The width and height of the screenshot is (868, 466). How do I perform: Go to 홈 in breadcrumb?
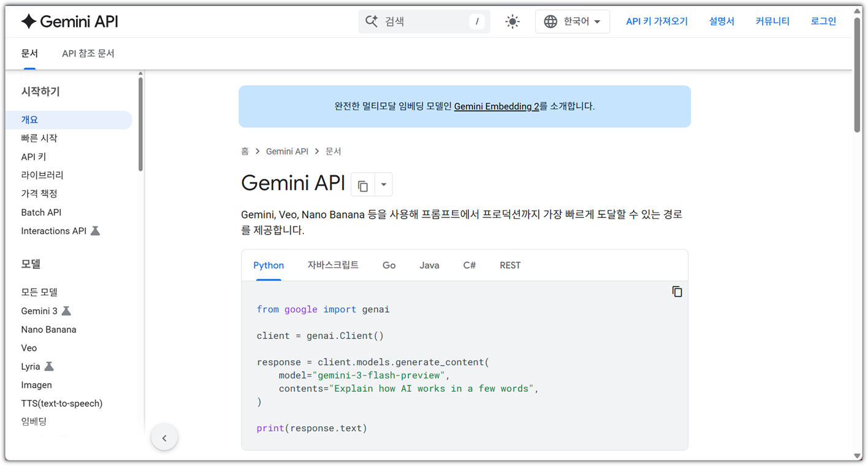[x=245, y=151]
